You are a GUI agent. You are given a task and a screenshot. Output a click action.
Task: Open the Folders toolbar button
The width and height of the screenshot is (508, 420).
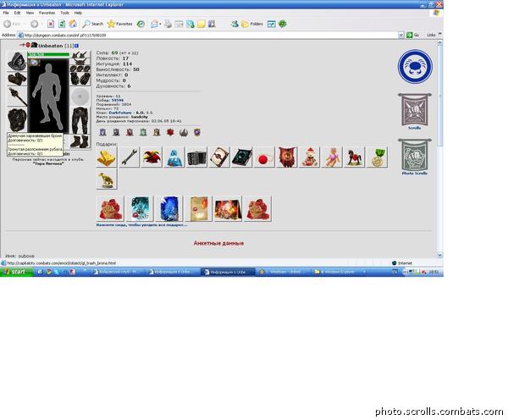point(252,24)
